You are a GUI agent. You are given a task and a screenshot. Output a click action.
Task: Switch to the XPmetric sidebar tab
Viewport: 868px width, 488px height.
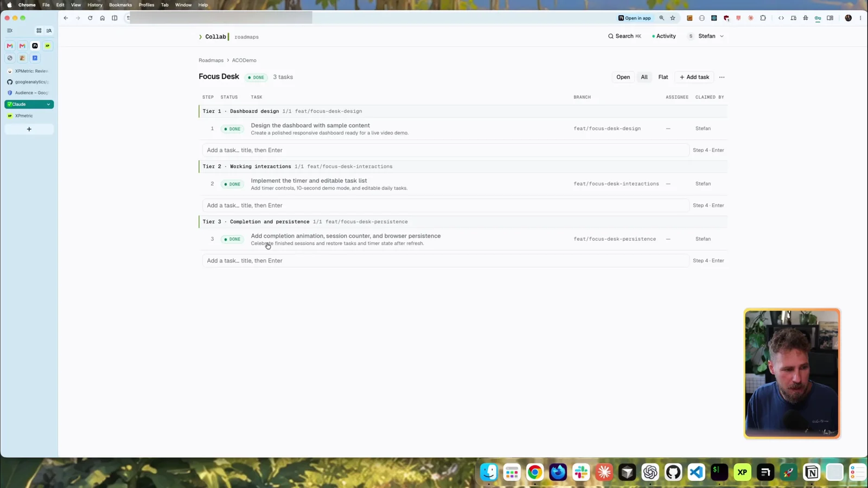[29, 115]
